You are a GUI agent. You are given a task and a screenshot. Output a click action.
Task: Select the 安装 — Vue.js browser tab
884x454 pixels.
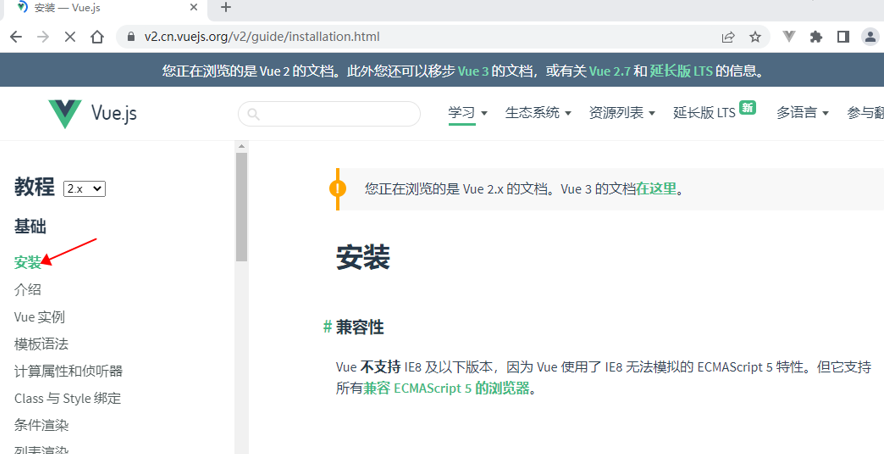click(x=104, y=8)
